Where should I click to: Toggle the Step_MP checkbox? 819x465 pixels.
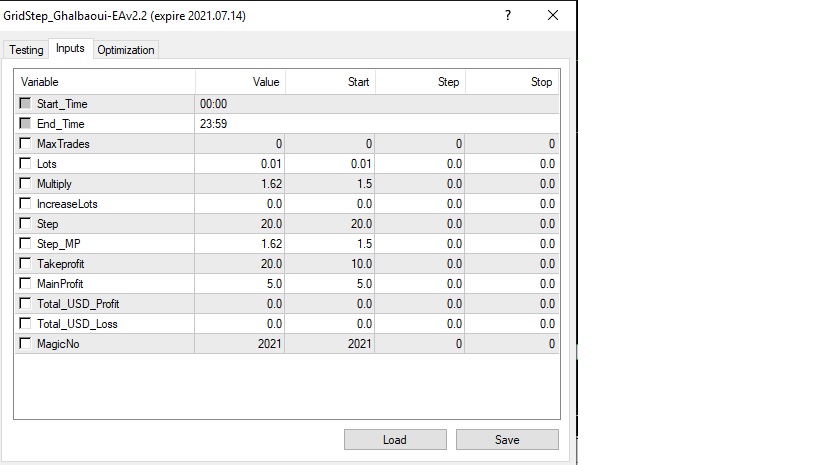25,244
